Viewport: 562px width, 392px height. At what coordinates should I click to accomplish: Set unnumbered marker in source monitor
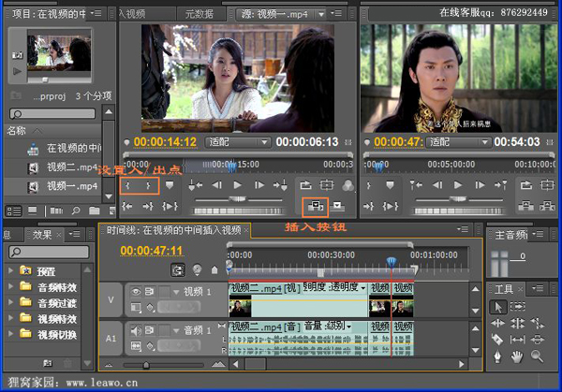[x=170, y=185]
